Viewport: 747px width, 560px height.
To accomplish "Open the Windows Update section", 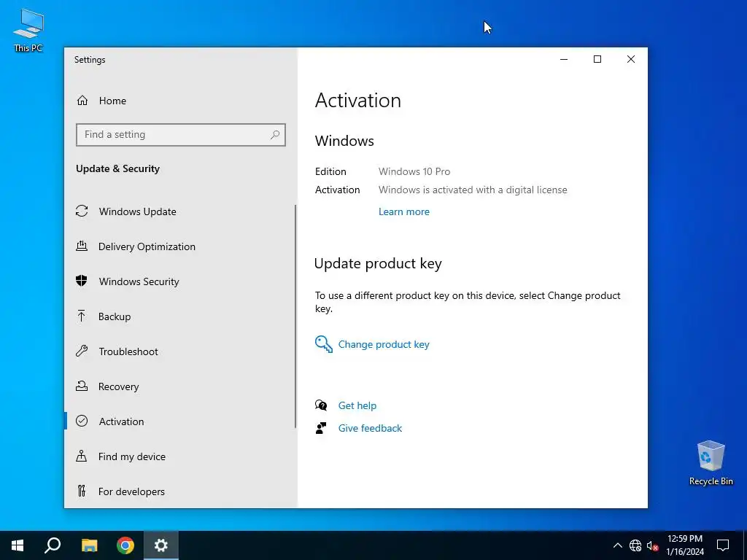I will tap(137, 211).
